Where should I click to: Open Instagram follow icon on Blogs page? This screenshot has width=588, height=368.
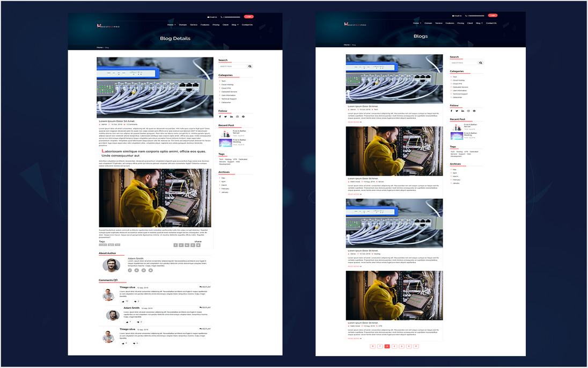[x=468, y=111]
